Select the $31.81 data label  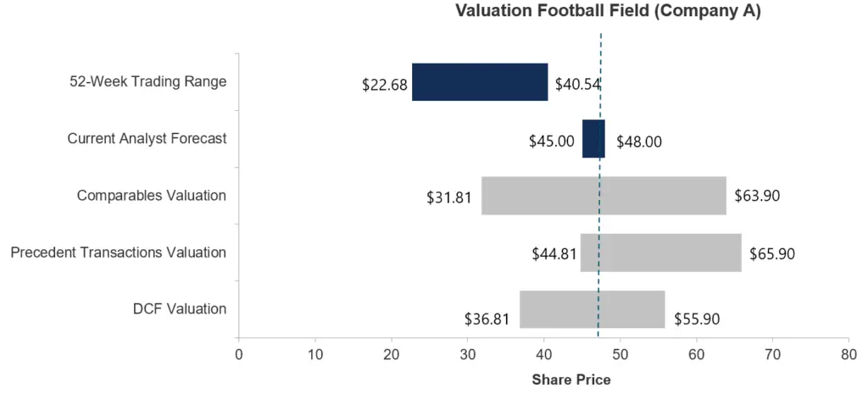pyautogui.click(x=449, y=198)
